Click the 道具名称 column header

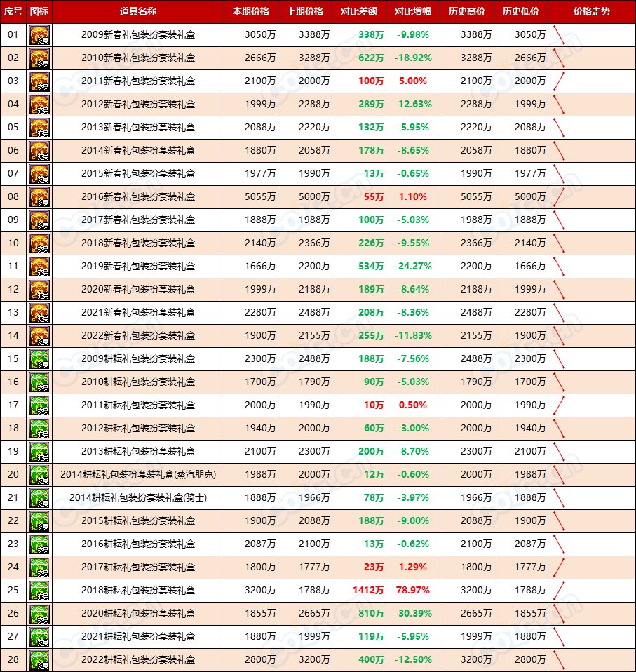pyautogui.click(x=138, y=12)
